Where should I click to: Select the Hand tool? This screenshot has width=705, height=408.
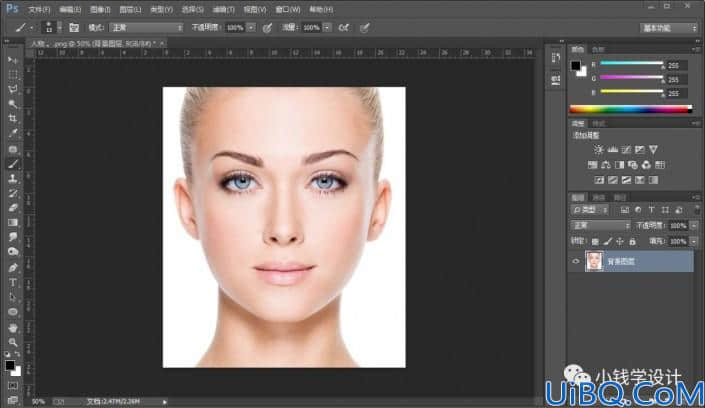pyautogui.click(x=13, y=327)
